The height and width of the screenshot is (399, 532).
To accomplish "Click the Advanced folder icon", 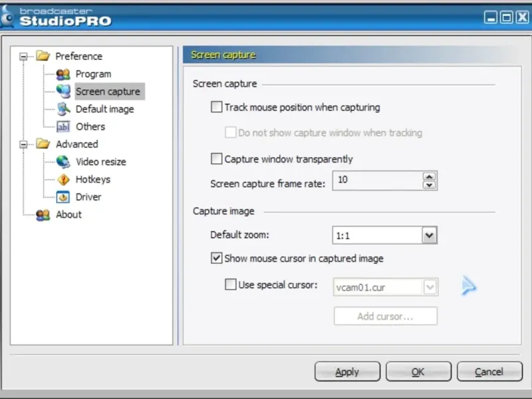I will pos(43,144).
